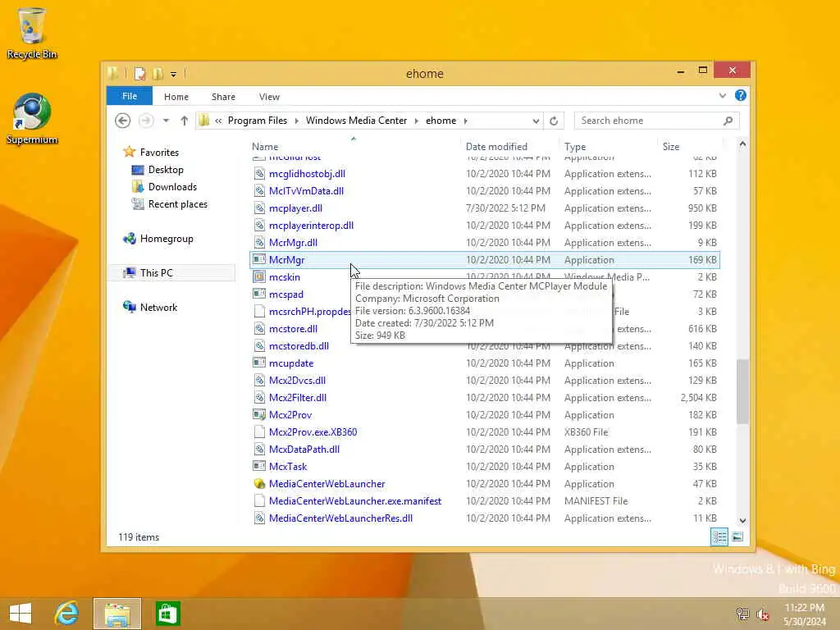
Task: Switch to details view layout icon
Action: (719, 536)
